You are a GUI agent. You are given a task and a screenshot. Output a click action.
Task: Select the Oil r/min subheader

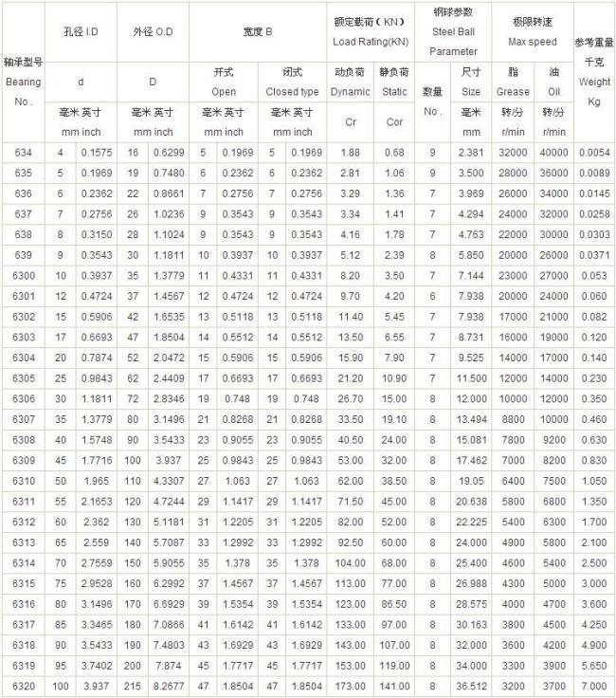pos(553,102)
